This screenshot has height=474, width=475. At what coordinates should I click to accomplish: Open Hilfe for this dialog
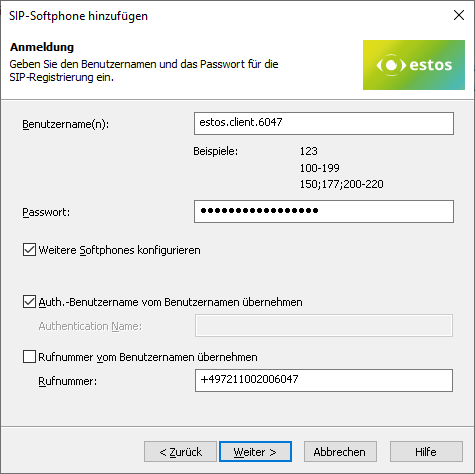click(x=426, y=452)
